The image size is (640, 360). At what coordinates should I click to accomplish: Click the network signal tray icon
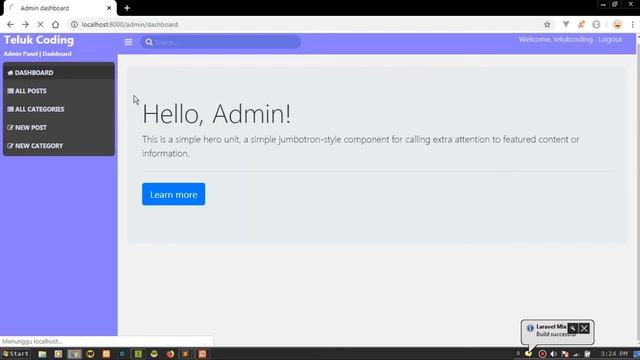576,354
